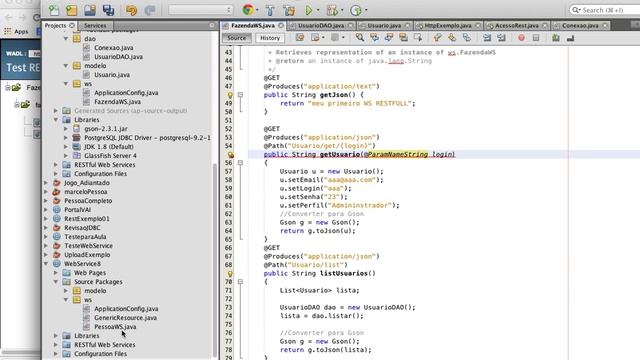Select FazendaWS.java in the project tree
The height and width of the screenshot is (360, 640).
[118, 102]
